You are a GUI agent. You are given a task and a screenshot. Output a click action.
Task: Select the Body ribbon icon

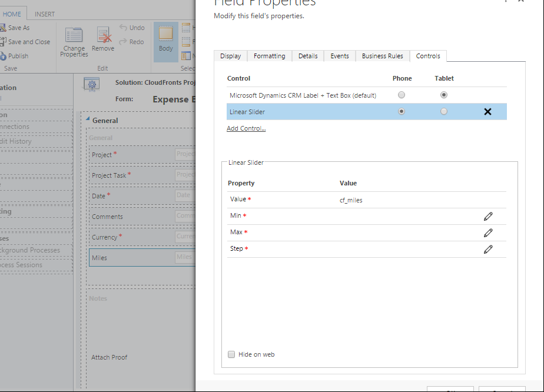tap(166, 40)
